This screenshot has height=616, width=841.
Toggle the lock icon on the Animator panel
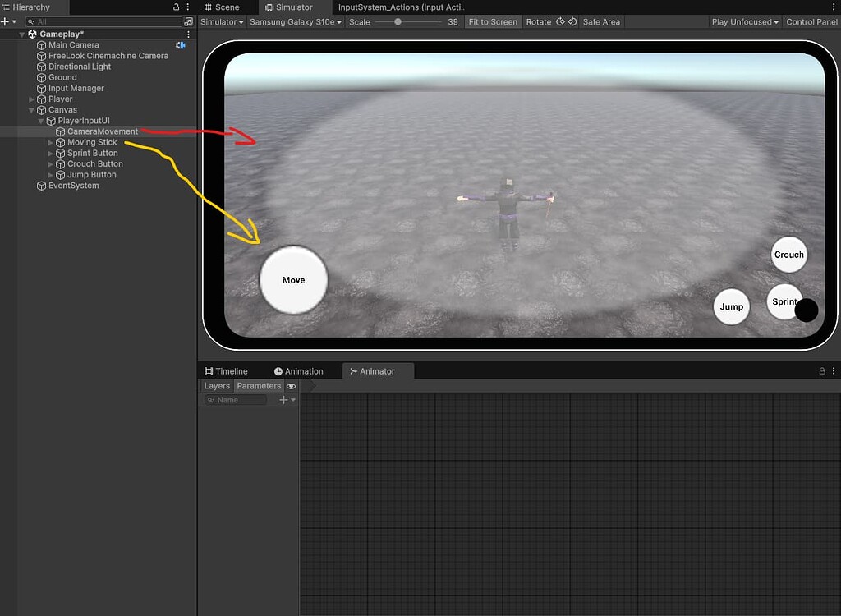821,370
